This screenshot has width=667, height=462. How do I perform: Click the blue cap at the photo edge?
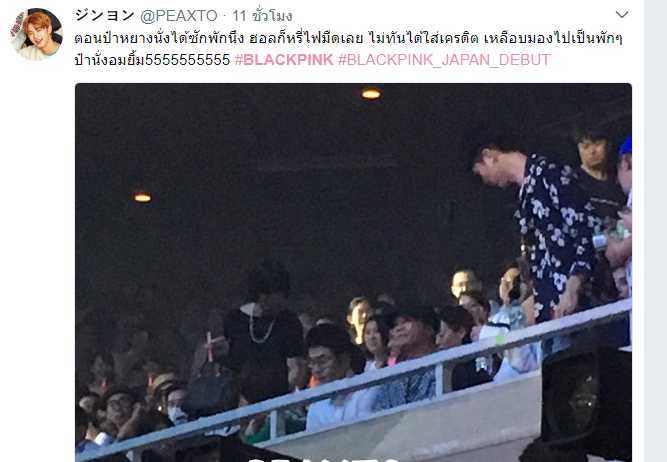(x=625, y=146)
